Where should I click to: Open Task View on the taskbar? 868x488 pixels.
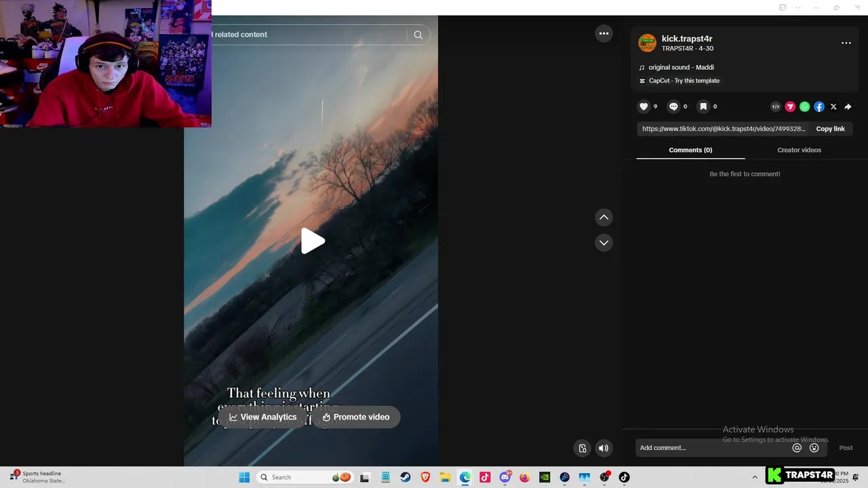pos(364,477)
